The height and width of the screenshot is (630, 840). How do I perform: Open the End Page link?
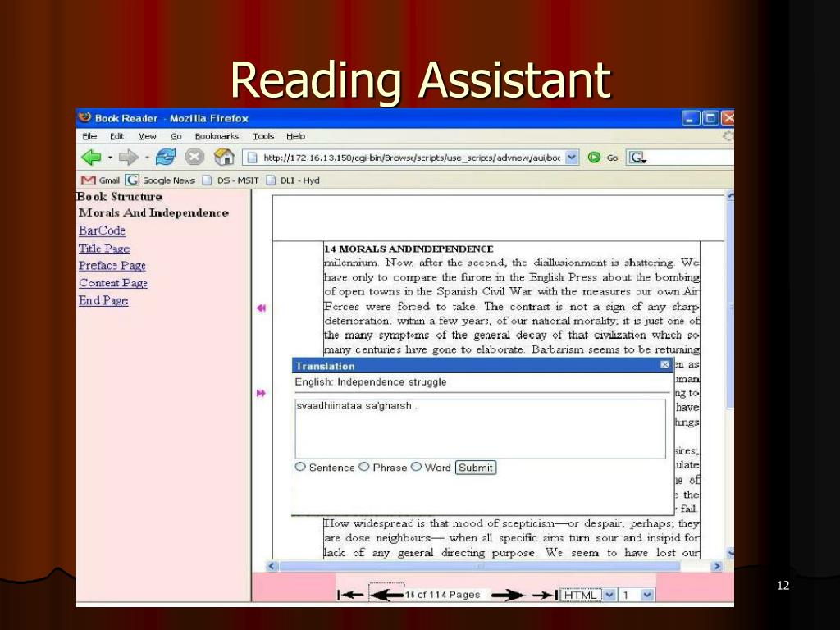103,300
